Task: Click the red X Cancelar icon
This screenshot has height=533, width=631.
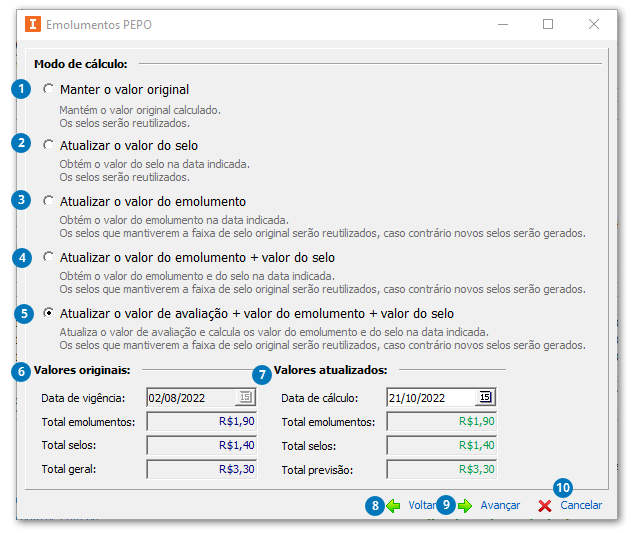Action: (x=544, y=506)
